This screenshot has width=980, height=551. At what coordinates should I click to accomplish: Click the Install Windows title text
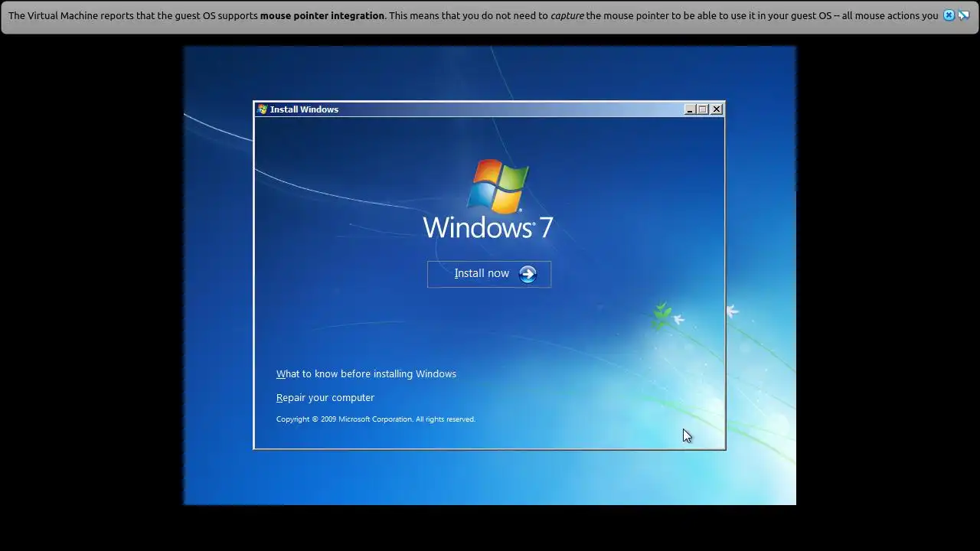pyautogui.click(x=304, y=109)
